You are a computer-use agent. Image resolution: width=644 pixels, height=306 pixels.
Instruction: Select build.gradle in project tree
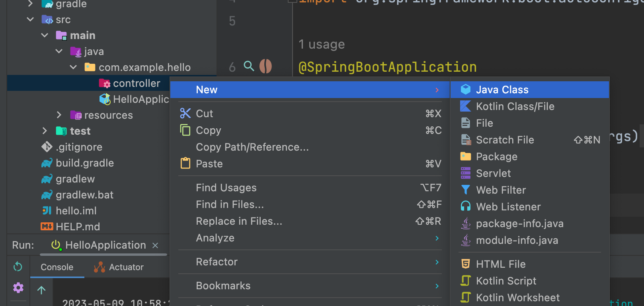[85, 163]
